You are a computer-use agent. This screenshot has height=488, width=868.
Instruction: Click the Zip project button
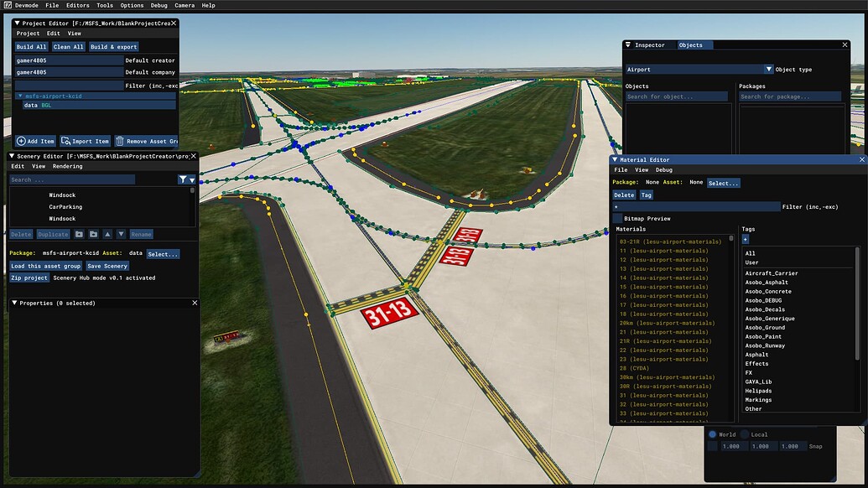(29, 277)
